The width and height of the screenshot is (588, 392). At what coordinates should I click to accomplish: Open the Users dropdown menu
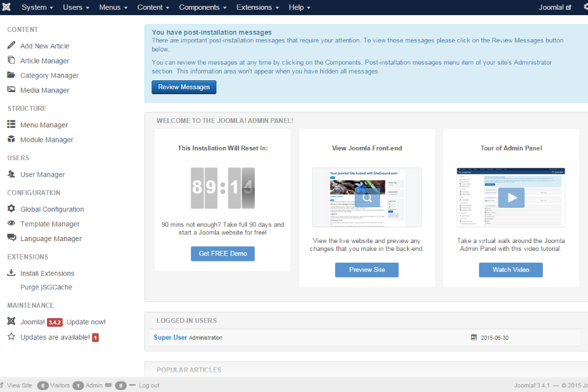76,7
